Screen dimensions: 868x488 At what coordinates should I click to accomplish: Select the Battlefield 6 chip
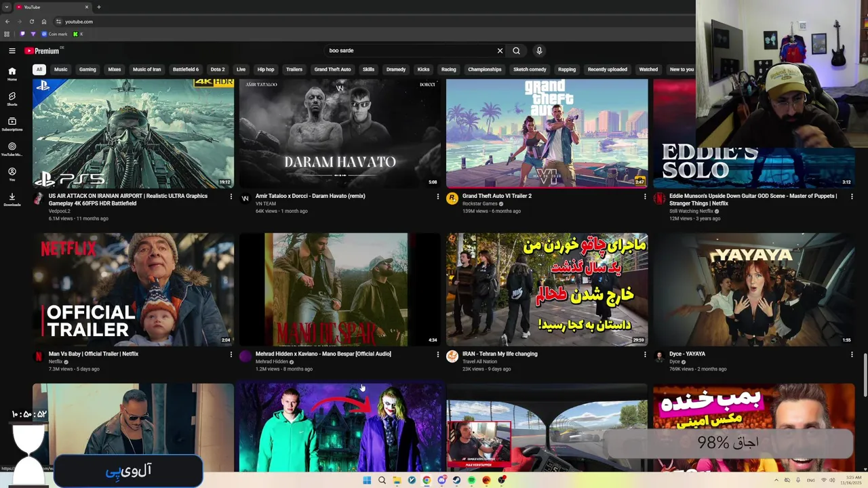pos(186,69)
